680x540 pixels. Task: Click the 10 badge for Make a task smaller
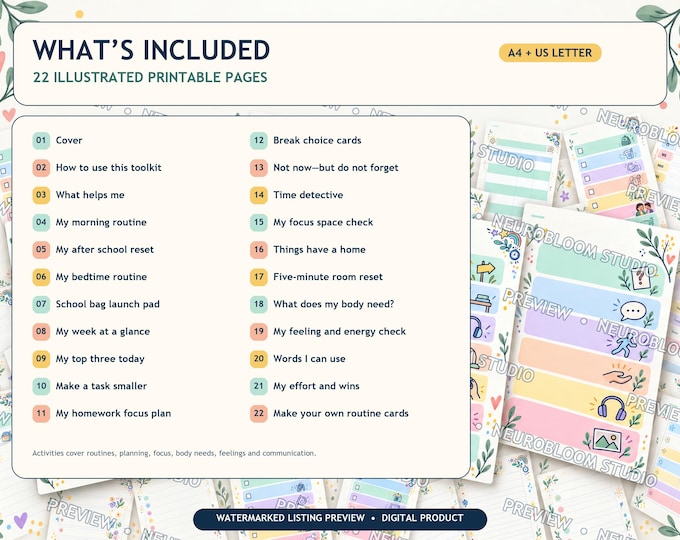point(41,386)
